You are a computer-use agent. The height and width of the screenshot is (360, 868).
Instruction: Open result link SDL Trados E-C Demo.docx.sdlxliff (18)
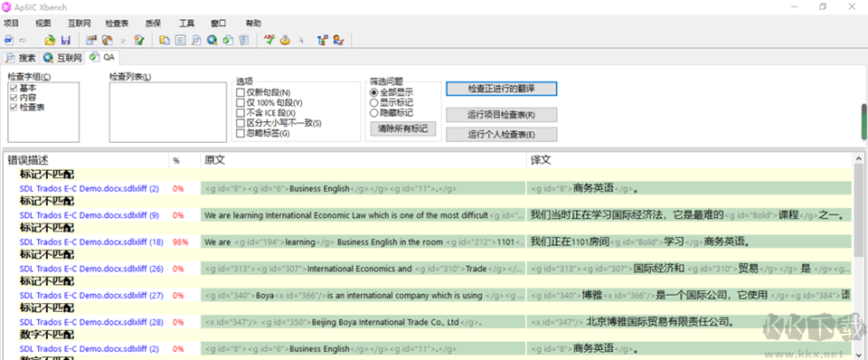tap(91, 242)
